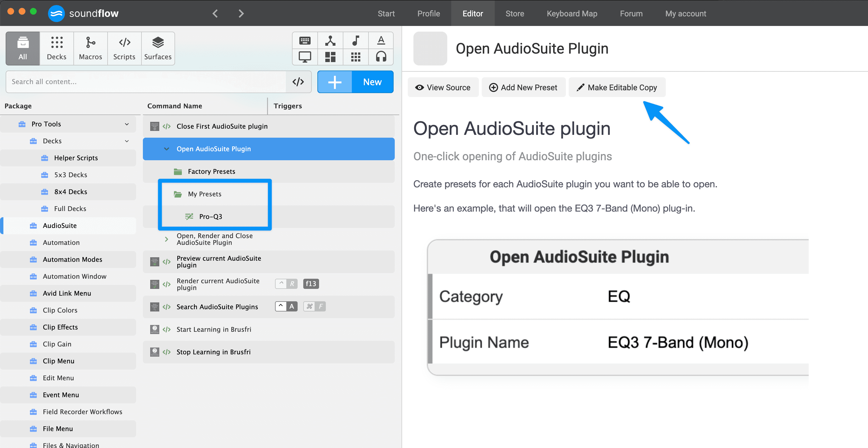Click the Package column header
The width and height of the screenshot is (868, 448).
coord(18,106)
